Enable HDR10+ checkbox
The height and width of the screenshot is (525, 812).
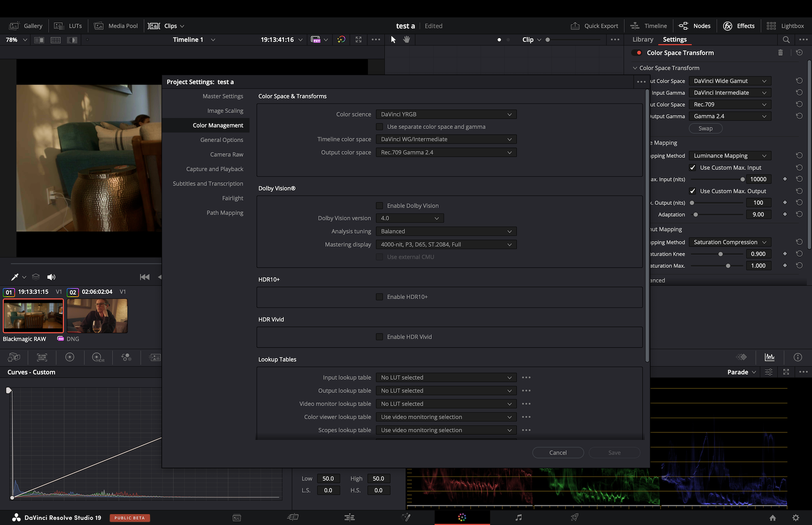pos(379,297)
